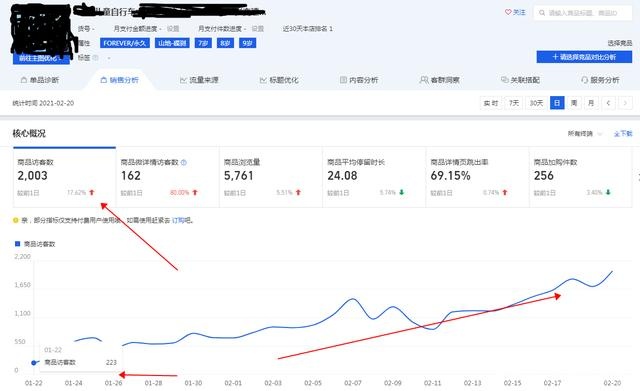Switch to the 流量来源 tab
This screenshot has height=391, width=640.
[x=199, y=80]
